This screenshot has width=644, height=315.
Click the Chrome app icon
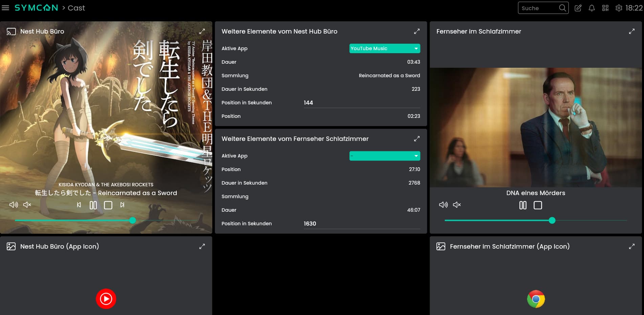(x=536, y=299)
